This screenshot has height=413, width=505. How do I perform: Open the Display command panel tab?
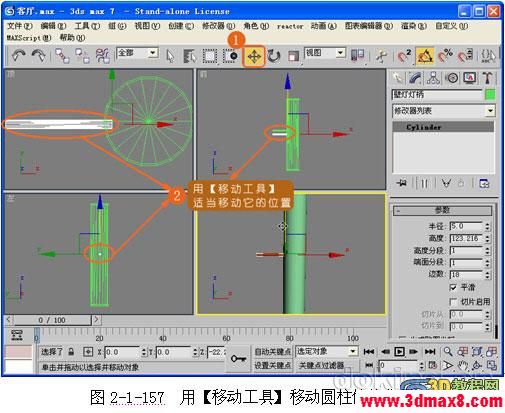click(x=469, y=78)
